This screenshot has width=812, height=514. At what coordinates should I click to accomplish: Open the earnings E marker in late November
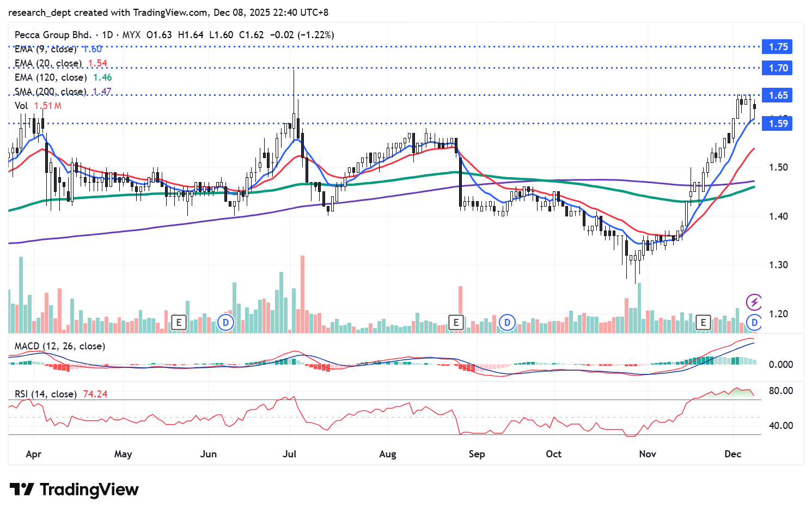click(704, 323)
